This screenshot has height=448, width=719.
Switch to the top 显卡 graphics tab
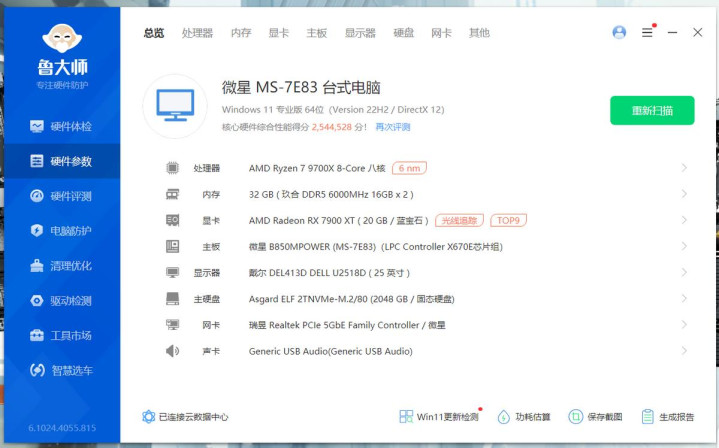(279, 33)
